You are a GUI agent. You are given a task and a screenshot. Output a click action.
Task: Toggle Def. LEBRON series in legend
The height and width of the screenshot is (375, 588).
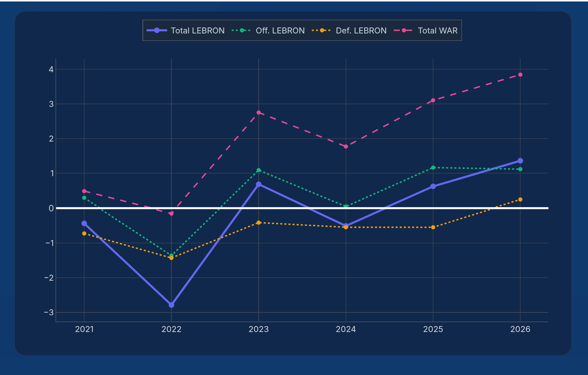click(x=361, y=30)
